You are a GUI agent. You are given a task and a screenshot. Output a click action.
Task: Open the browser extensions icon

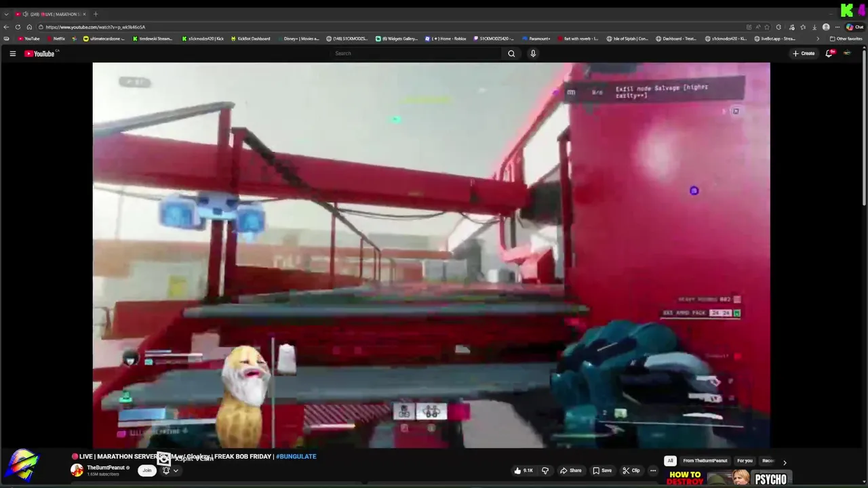point(778,27)
